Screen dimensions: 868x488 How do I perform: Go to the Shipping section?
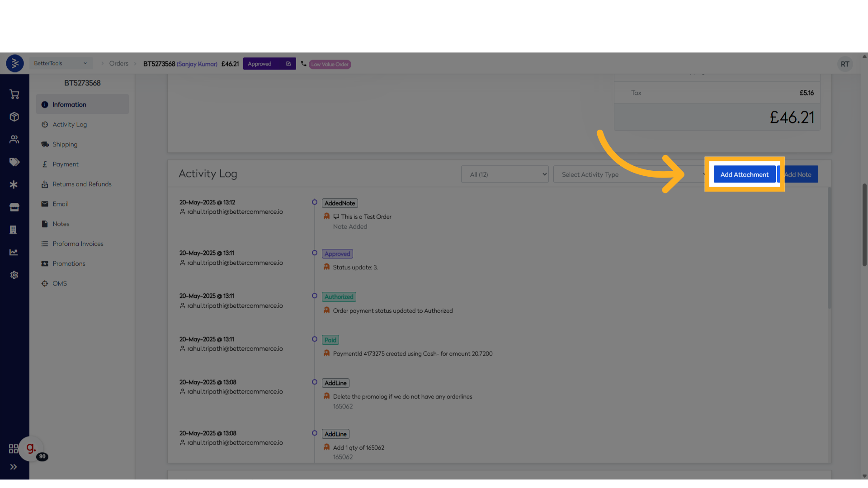[x=65, y=145]
